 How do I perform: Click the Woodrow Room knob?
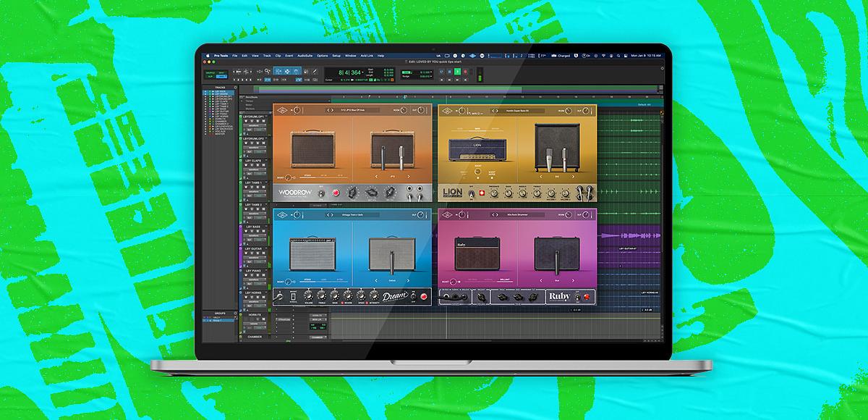tap(404, 110)
